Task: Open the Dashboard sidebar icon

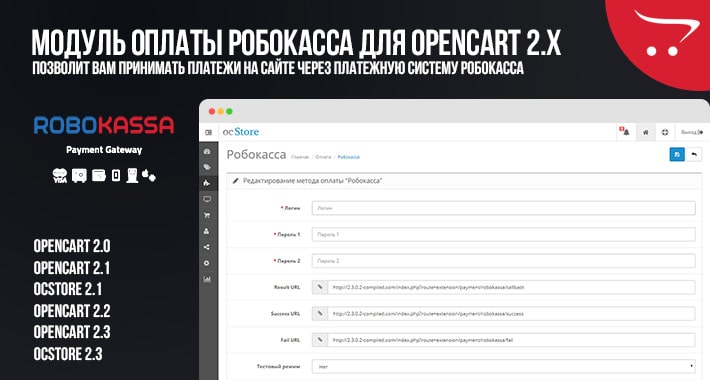Action: click(207, 151)
